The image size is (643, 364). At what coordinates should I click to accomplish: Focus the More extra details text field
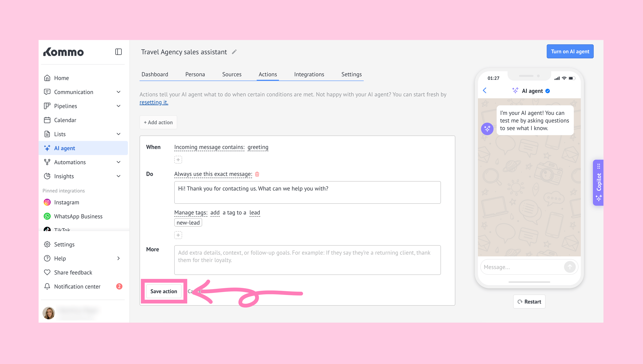tap(307, 260)
